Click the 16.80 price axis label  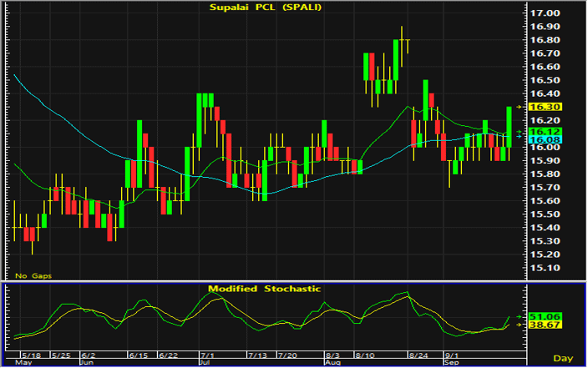[x=545, y=40]
